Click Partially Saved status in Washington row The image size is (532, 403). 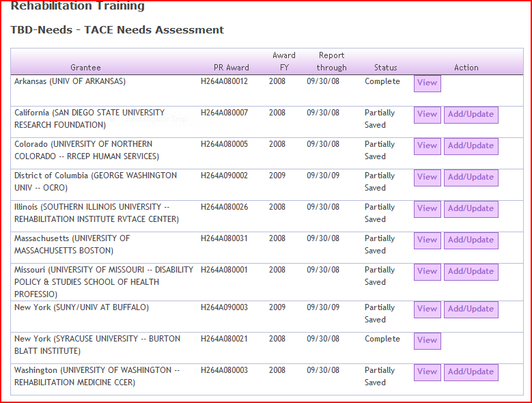[x=380, y=376]
